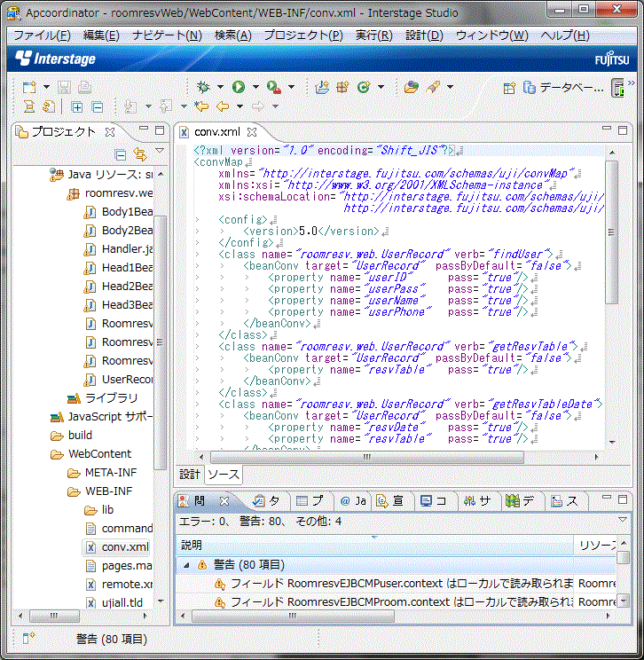Click the Run external tools icon
Viewport: 644px width, 660px height.
(x=274, y=87)
